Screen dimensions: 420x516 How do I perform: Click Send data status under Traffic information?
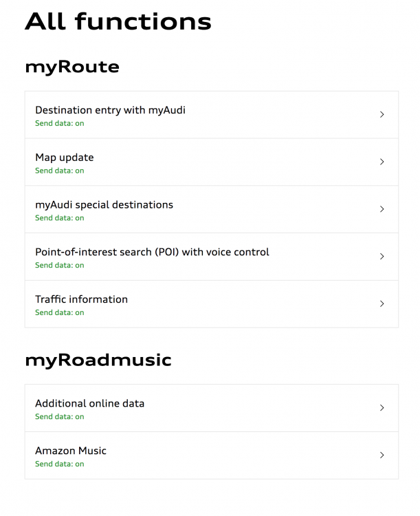[x=60, y=312]
